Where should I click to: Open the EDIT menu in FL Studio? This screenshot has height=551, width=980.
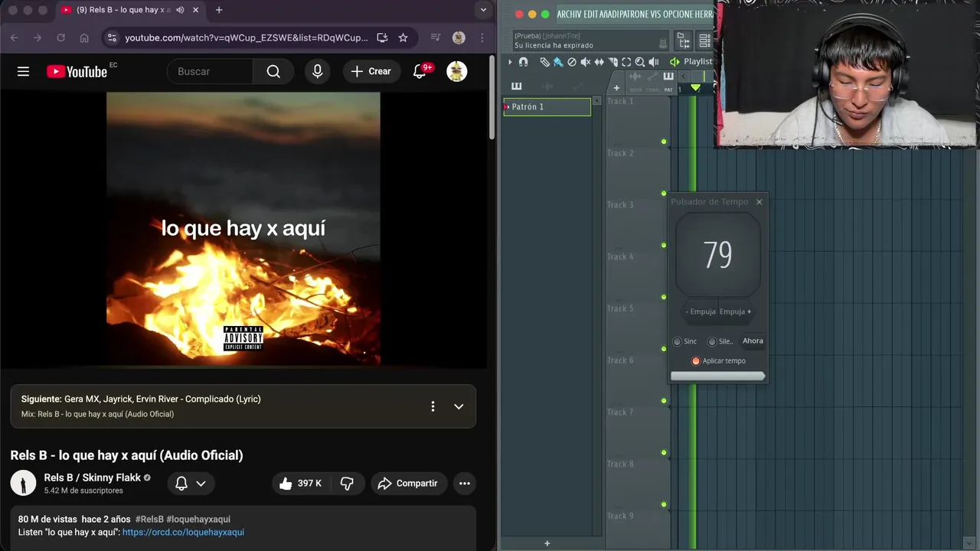(x=591, y=15)
